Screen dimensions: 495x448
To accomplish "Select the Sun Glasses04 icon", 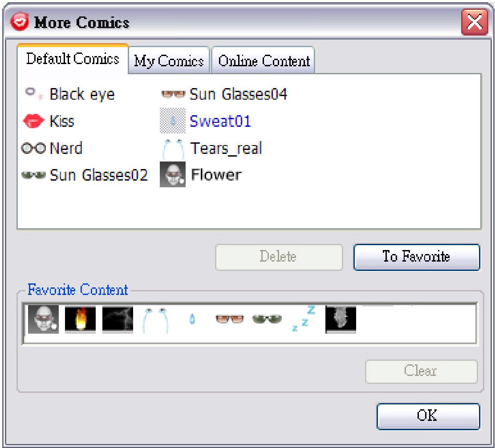I will [x=173, y=94].
